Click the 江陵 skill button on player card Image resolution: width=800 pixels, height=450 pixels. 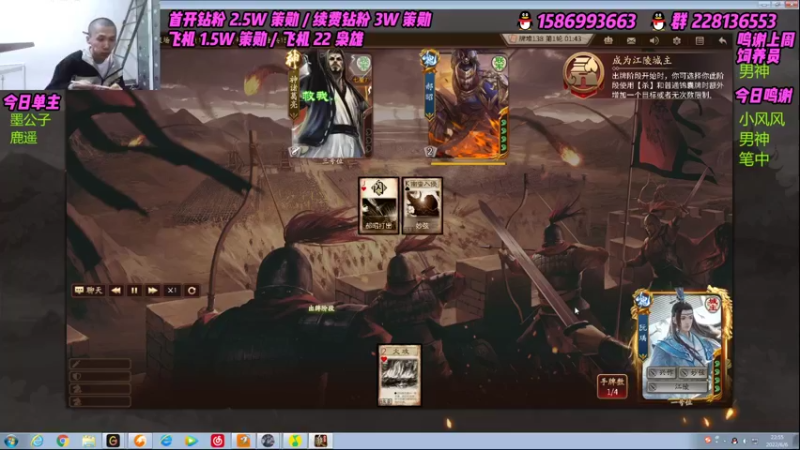[677, 387]
